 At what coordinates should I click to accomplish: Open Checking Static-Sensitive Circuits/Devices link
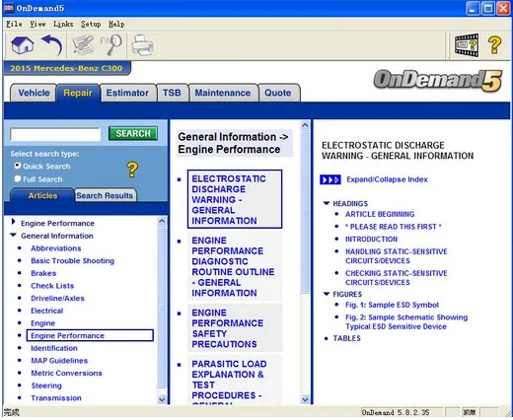click(x=397, y=278)
